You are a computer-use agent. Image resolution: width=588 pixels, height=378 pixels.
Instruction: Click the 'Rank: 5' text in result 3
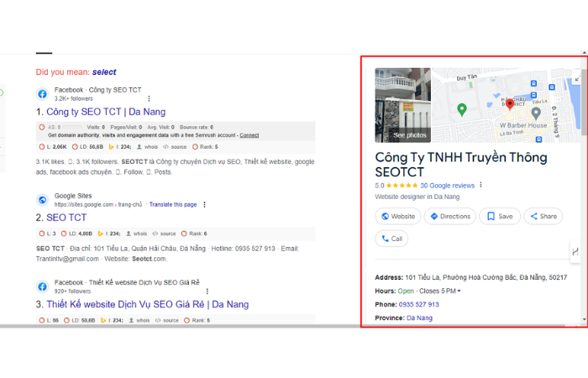coord(201,321)
